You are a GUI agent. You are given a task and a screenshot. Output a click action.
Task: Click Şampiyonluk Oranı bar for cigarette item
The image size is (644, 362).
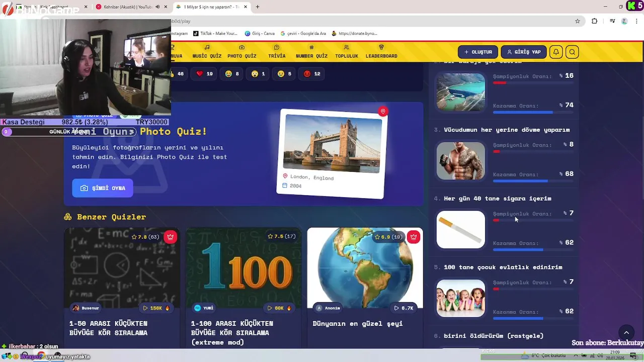(533, 220)
